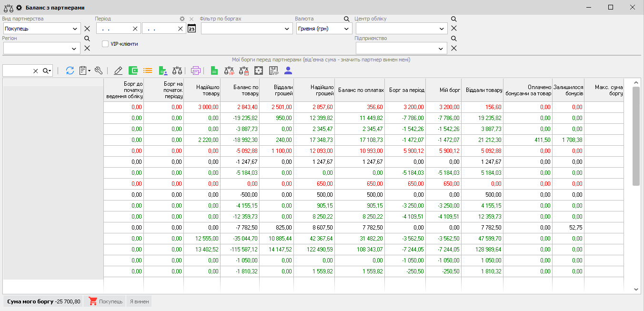Image resolution: width=644 pixels, height=311 pixels.
Task: Expand the Регіон dropdown
Action: (x=75, y=48)
